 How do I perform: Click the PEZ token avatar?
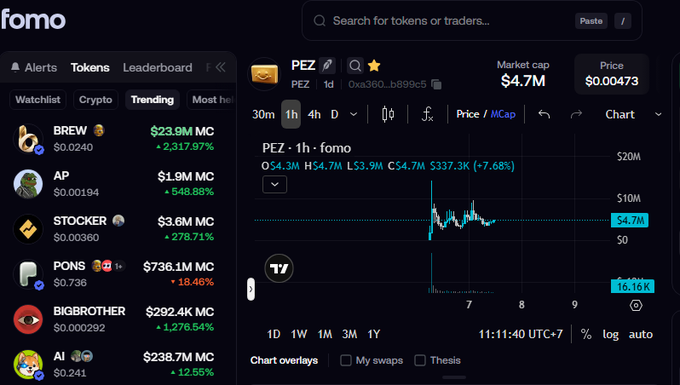tap(264, 74)
